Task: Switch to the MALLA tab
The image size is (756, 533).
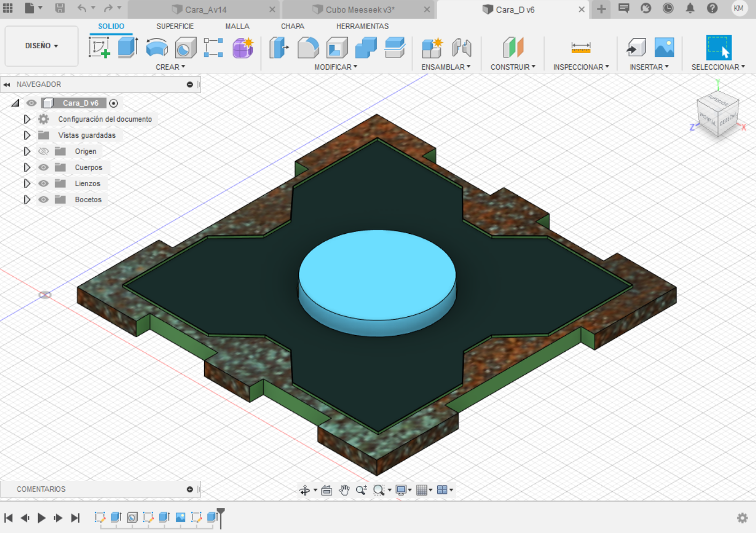Action: [x=237, y=26]
